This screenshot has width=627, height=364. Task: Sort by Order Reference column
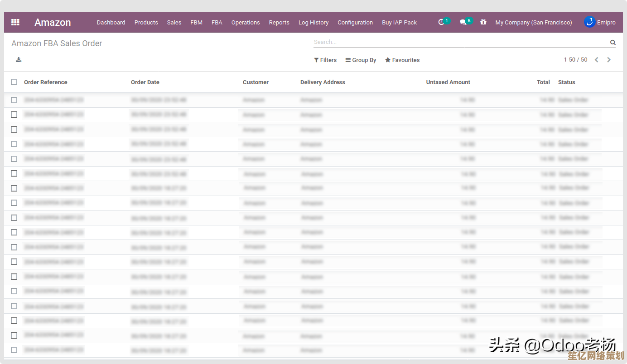pos(45,82)
